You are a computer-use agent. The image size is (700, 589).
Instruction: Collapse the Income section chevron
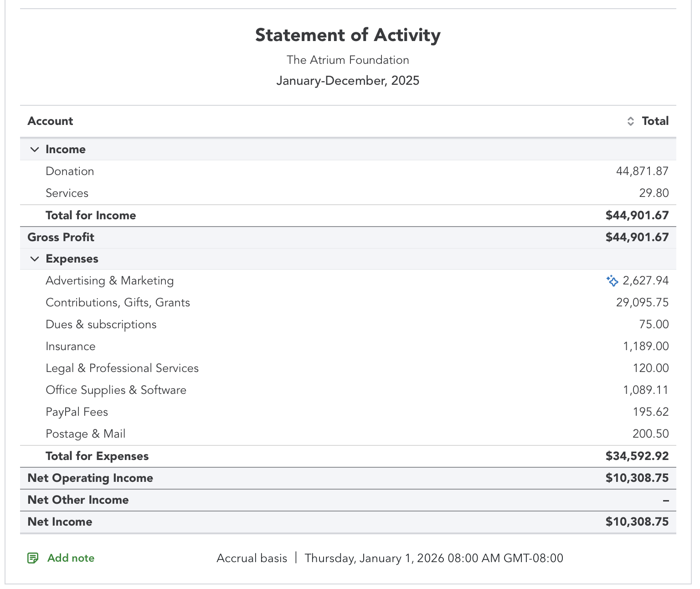pyautogui.click(x=35, y=150)
